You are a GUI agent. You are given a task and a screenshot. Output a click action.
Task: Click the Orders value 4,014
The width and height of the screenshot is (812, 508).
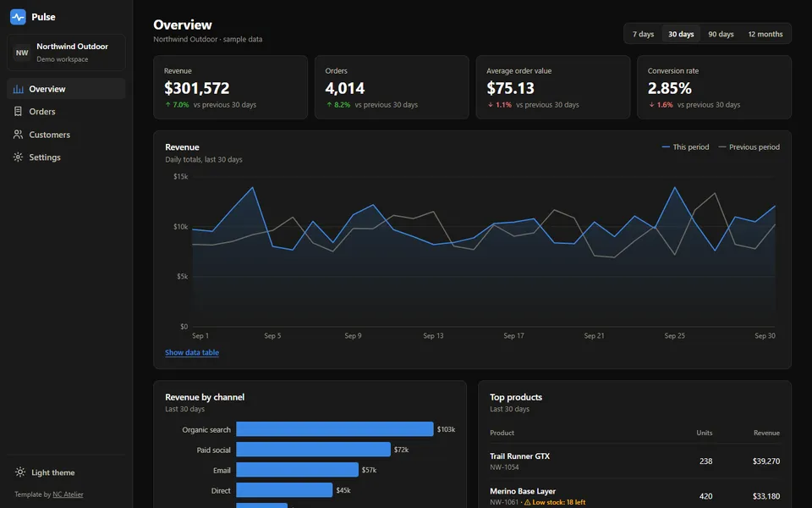coord(345,89)
